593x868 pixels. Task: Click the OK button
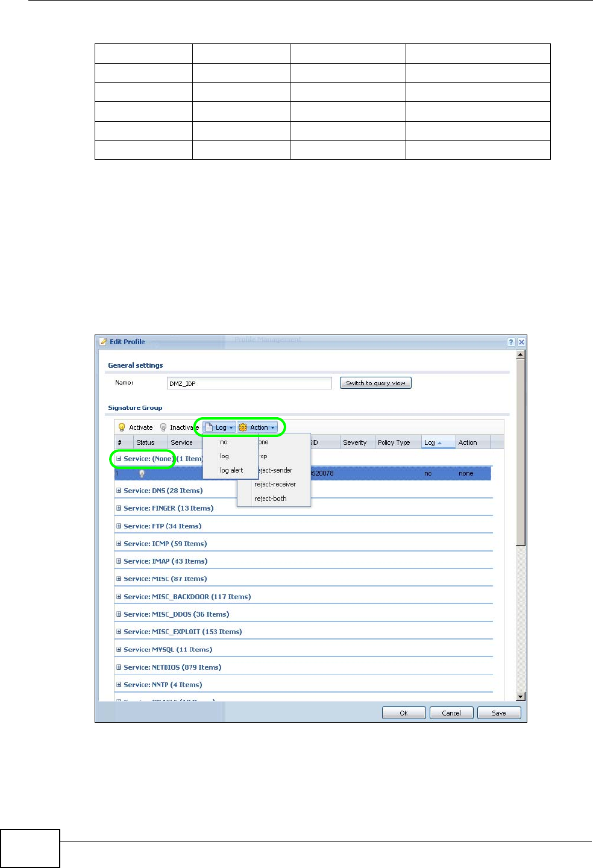coord(404,713)
